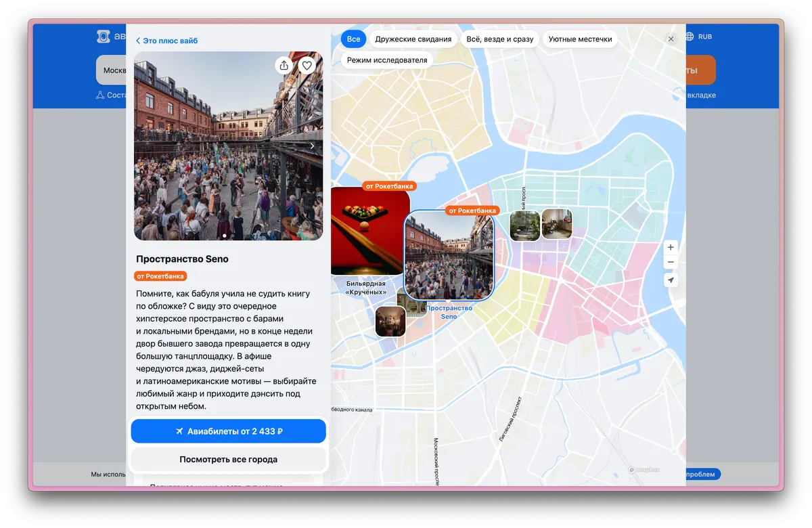
Task: Select the Все filter chip
Action: tap(353, 39)
